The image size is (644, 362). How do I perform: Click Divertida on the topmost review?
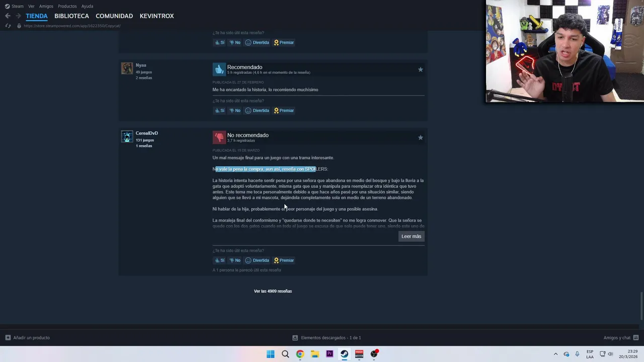[257, 43]
